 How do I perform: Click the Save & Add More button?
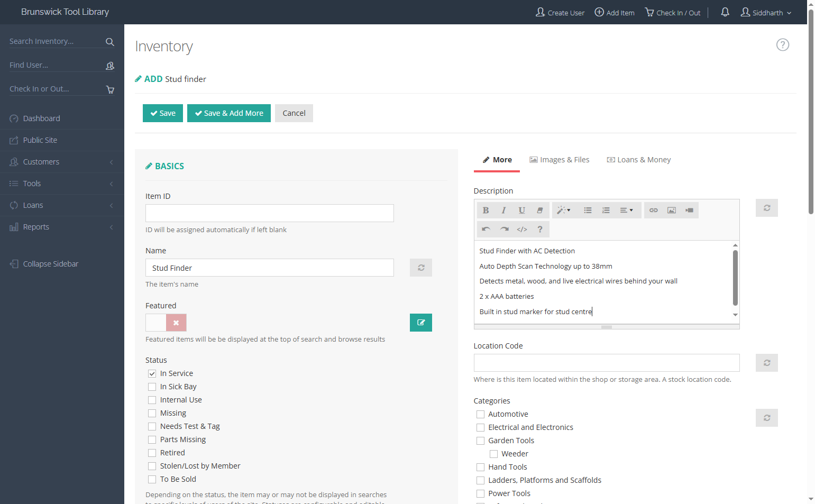(229, 113)
